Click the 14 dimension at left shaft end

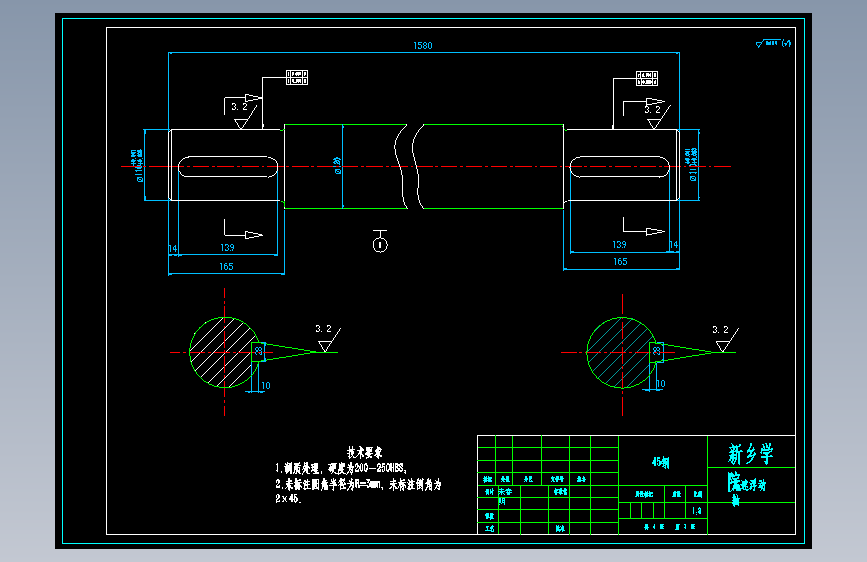pos(173,249)
